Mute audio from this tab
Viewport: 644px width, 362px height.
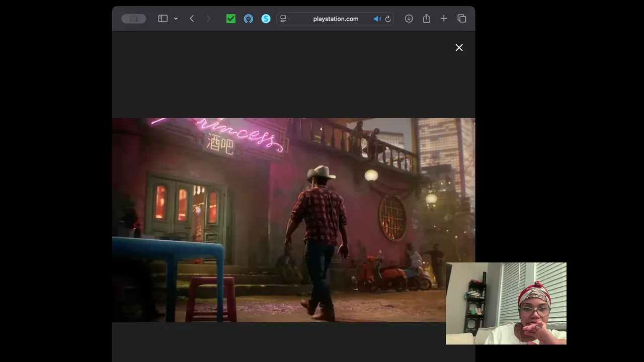tap(377, 19)
